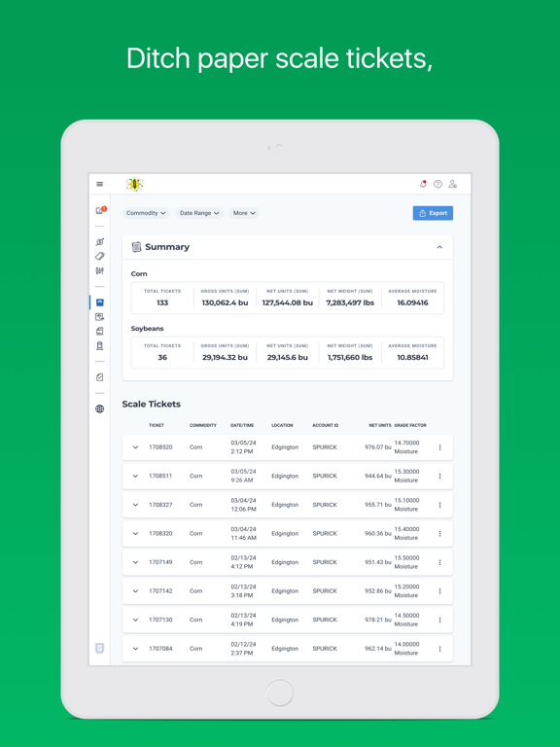The width and height of the screenshot is (560, 747).
Task: Open the help question mark icon
Action: (x=437, y=184)
